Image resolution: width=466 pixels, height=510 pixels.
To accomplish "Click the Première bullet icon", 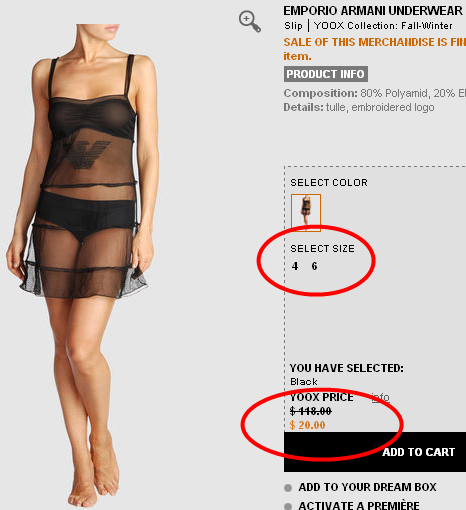I will tap(288, 506).
